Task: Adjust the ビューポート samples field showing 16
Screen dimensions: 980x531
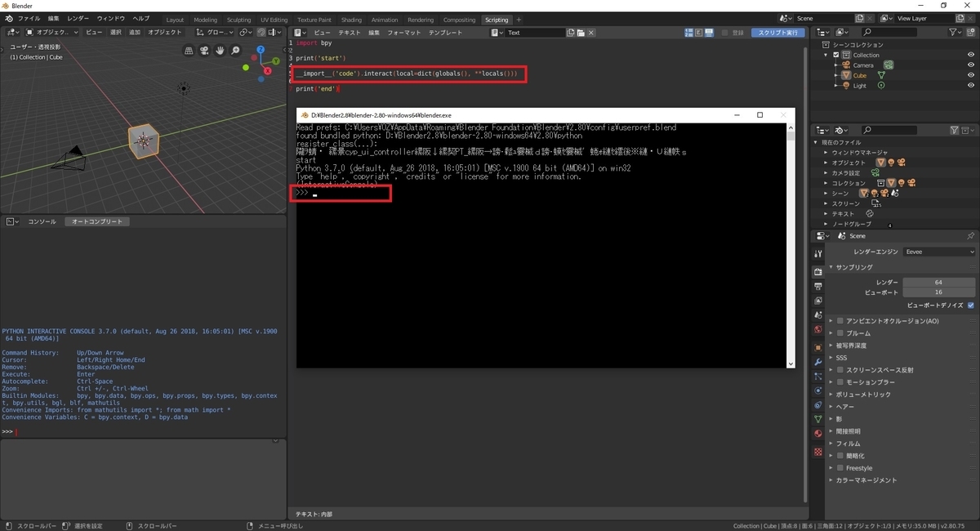Action: (x=938, y=292)
